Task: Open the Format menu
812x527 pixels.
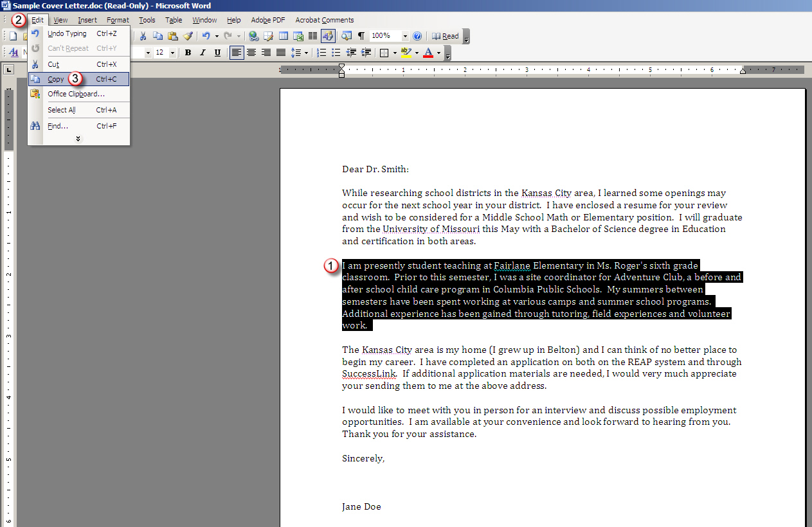Action: click(118, 20)
